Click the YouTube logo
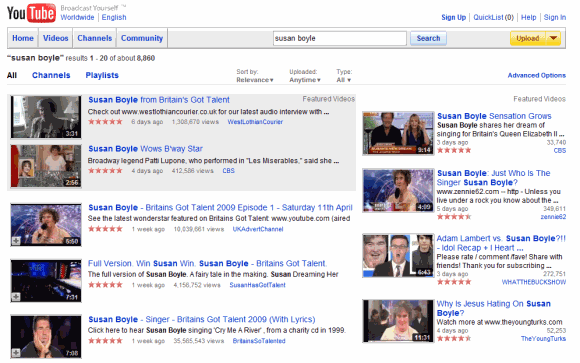The width and height of the screenshot is (580, 363). tap(31, 14)
